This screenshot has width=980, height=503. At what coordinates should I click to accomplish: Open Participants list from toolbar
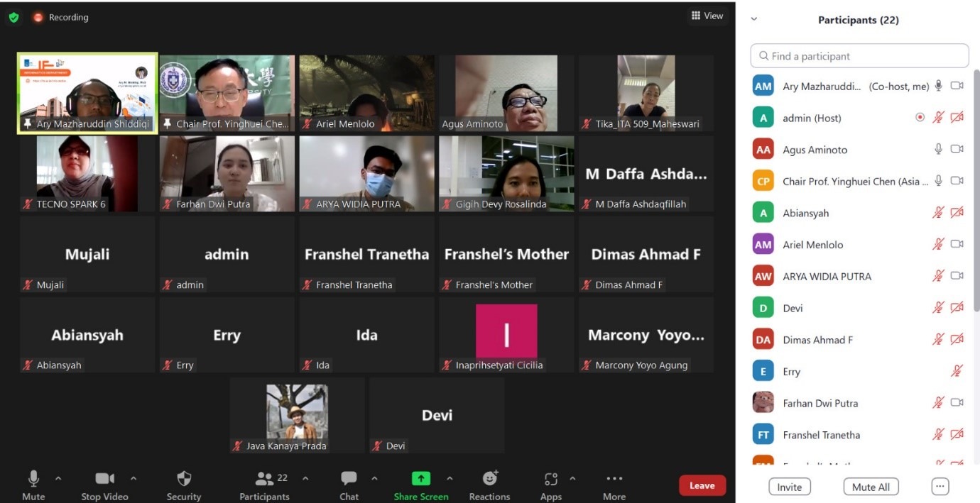[265, 479]
